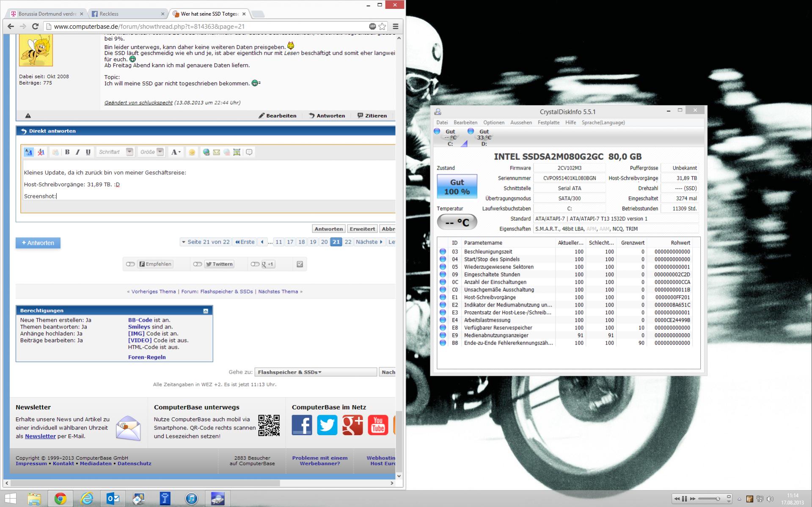The height and width of the screenshot is (507, 812).
Task: Show hidden tray icons arrow
Action: click(x=740, y=499)
